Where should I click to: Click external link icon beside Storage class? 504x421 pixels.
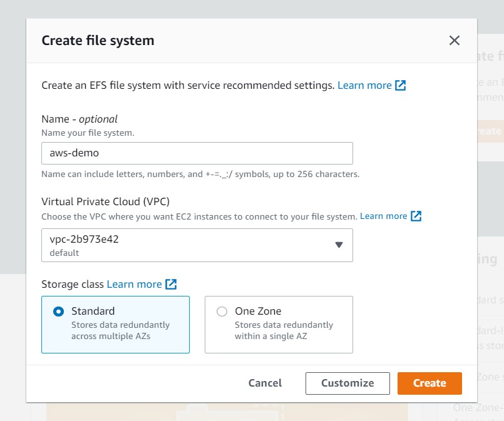point(171,284)
